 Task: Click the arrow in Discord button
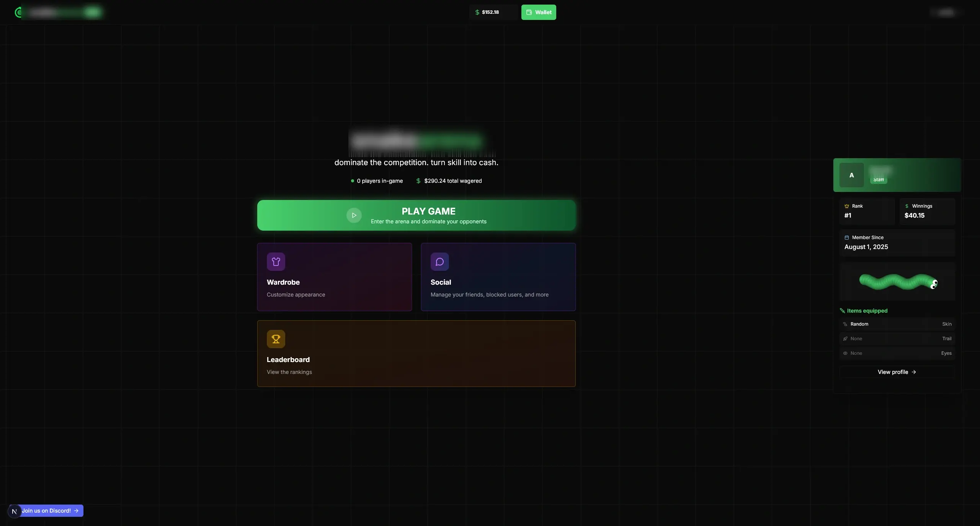click(x=76, y=511)
